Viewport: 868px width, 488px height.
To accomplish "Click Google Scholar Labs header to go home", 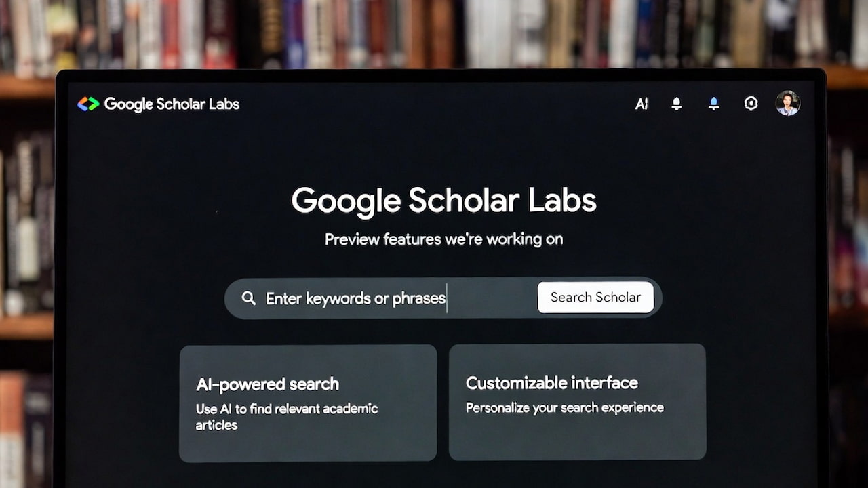I will point(171,104).
